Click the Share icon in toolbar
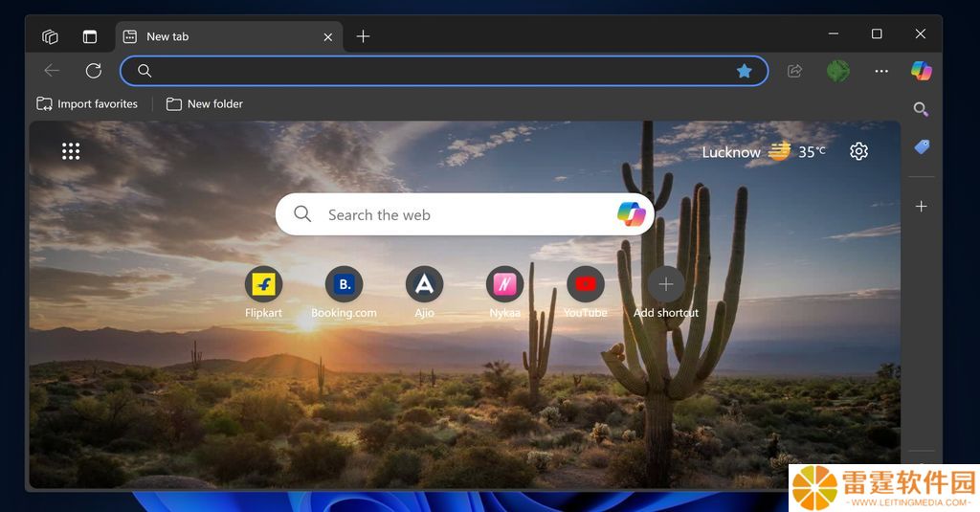The image size is (980, 512). tap(794, 71)
